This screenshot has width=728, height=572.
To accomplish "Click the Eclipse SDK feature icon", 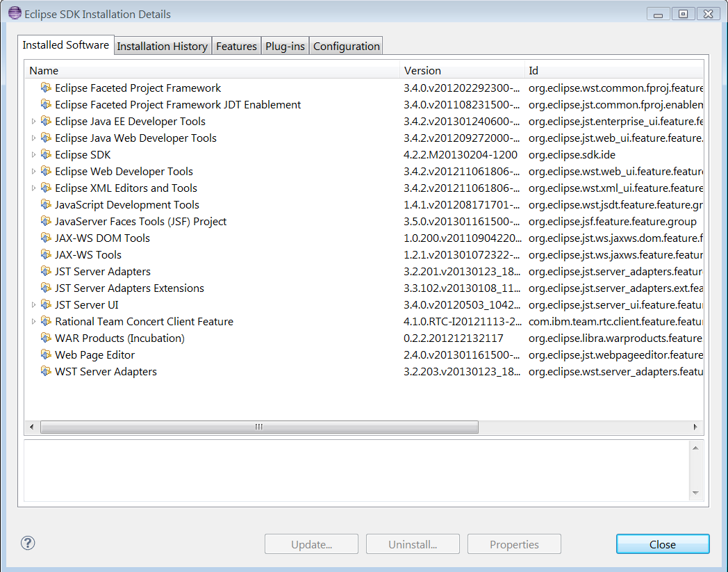I will (46, 154).
